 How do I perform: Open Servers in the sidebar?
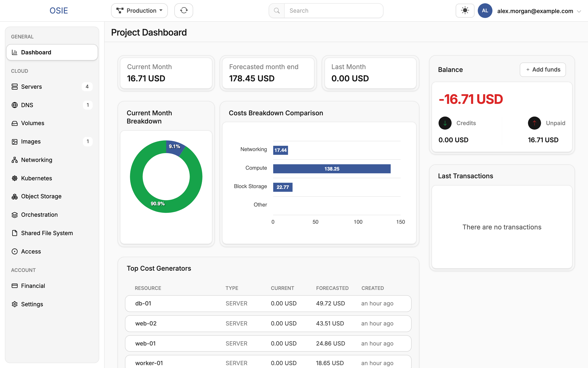click(52, 87)
